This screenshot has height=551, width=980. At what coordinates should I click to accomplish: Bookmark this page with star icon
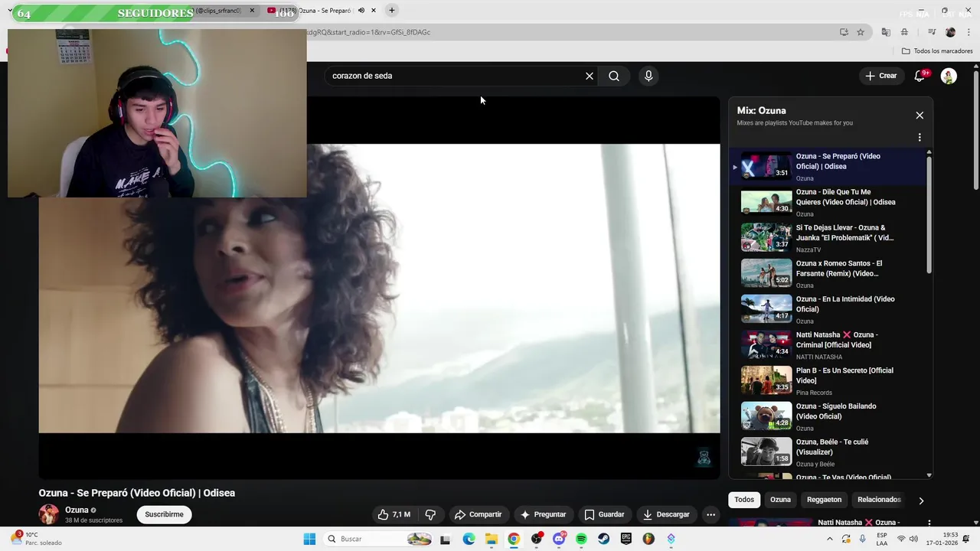pyautogui.click(x=861, y=32)
